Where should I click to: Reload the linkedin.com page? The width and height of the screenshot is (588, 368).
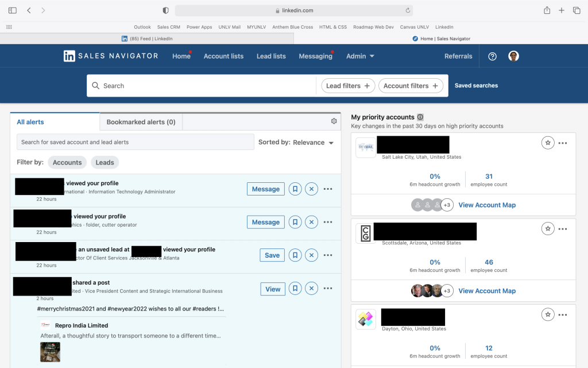pos(408,10)
